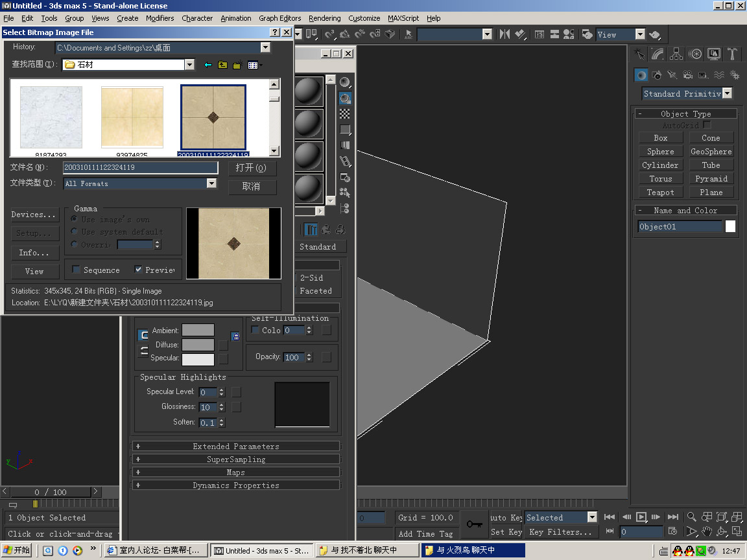Toggle the 3D Snap tool
The image size is (747, 560).
329,34
